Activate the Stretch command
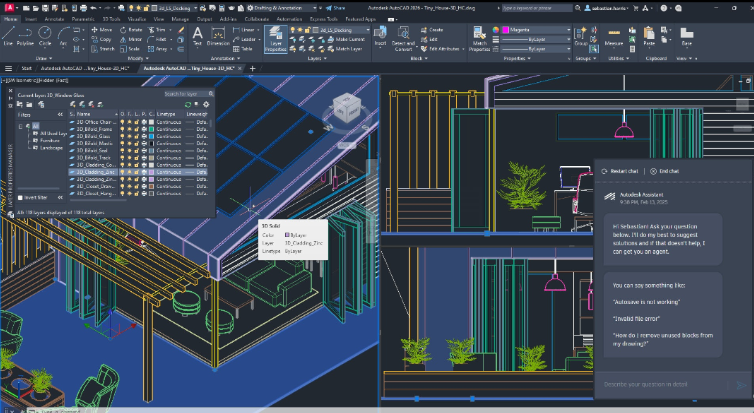Image resolution: width=754 pixels, height=413 pixels. (103, 49)
